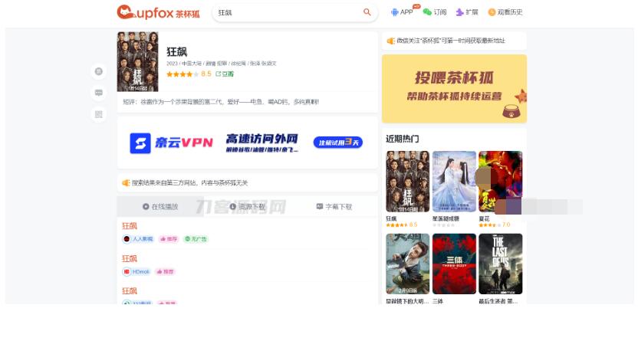
Task: Click the chat bubble sidebar icon
Action: pos(98,93)
